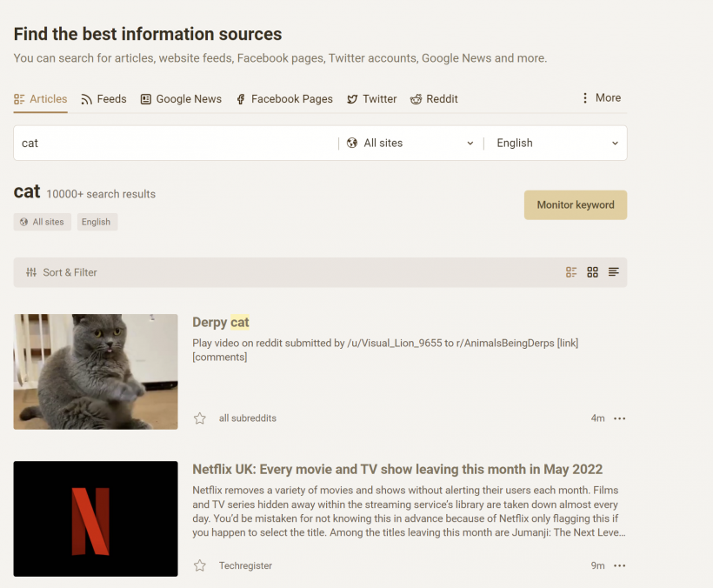Expand the English language dropdown
713x588 pixels.
tap(556, 144)
